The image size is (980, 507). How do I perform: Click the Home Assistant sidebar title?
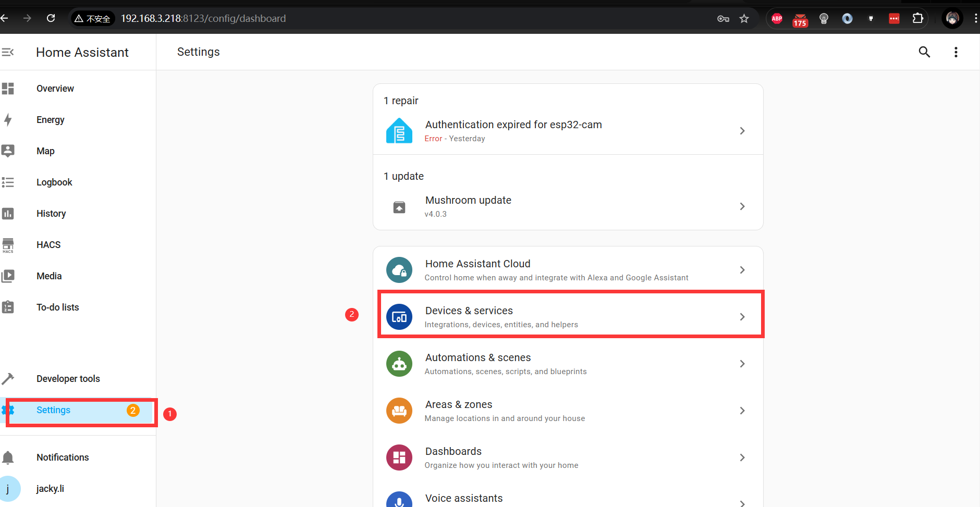pyautogui.click(x=82, y=53)
